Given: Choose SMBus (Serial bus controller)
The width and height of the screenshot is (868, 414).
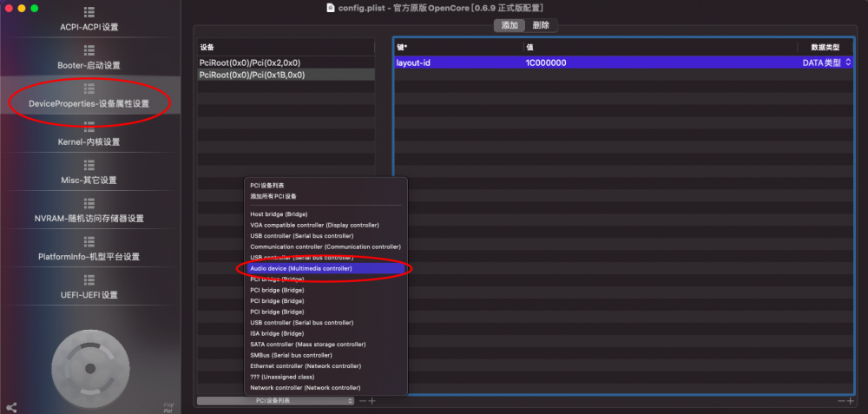Looking at the screenshot, I should click(325, 355).
